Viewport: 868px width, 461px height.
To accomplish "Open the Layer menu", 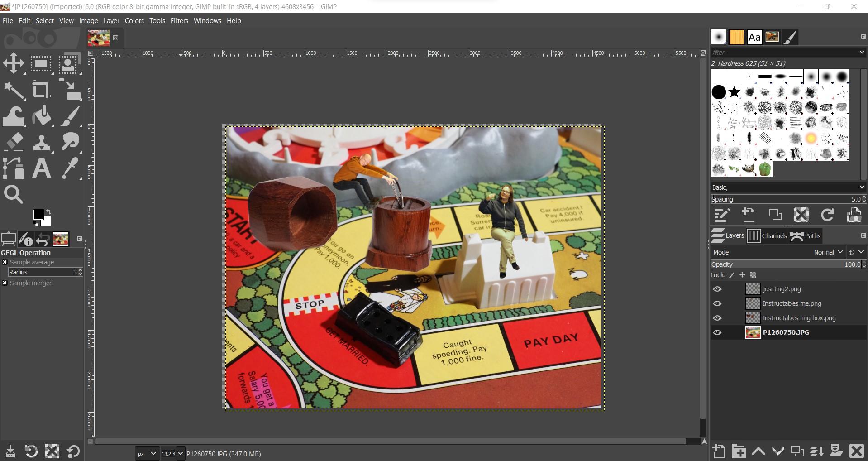I will click(111, 21).
